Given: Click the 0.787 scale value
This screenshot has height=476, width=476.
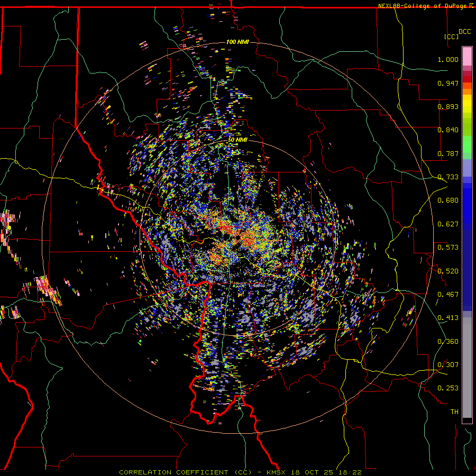Looking at the screenshot, I should (448, 153).
